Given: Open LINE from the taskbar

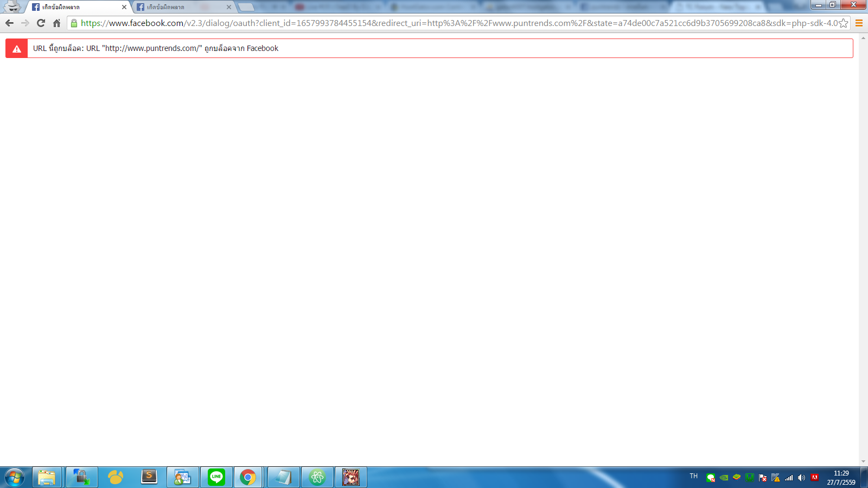Looking at the screenshot, I should (x=216, y=478).
